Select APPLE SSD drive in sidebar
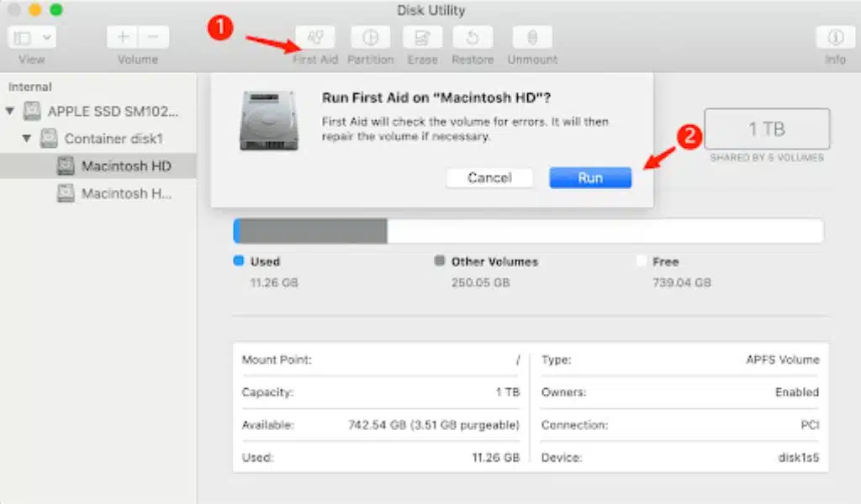Viewport: 861px width, 504px height. tap(113, 111)
